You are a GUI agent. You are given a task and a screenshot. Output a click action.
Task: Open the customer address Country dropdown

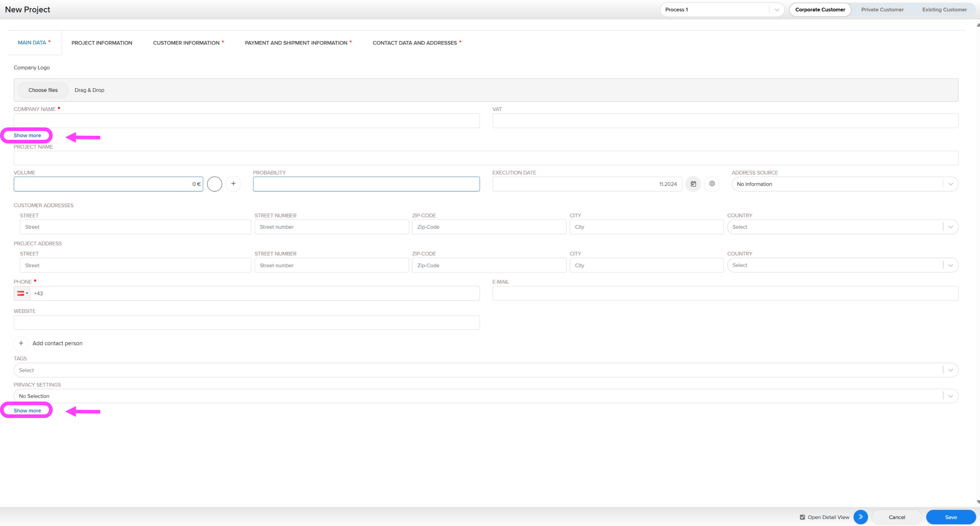842,227
